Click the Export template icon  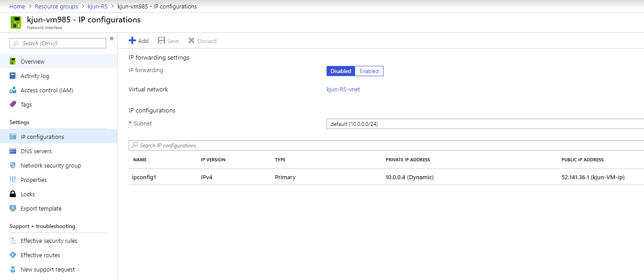tap(13, 208)
